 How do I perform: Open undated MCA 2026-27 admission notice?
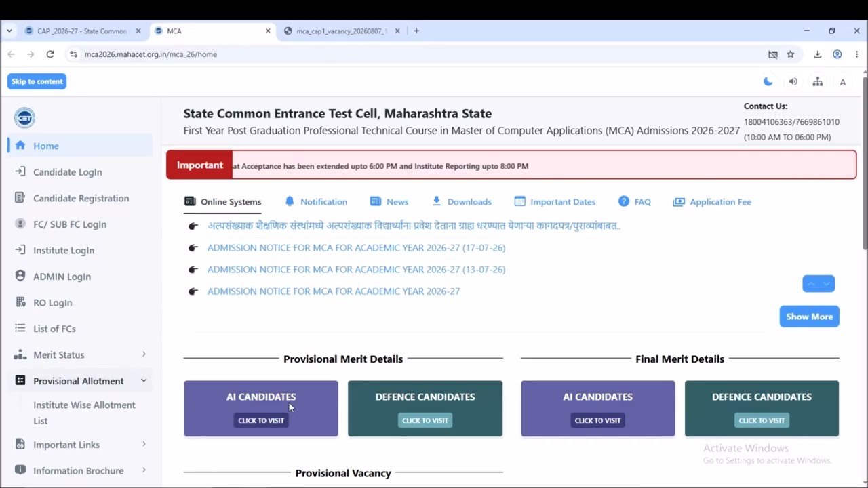click(334, 291)
